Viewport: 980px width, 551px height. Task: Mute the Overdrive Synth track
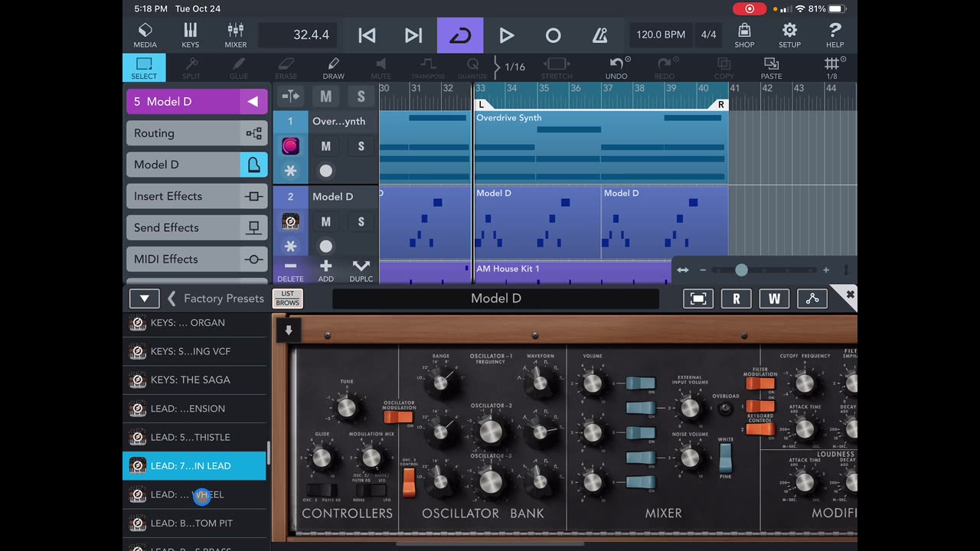pos(326,146)
